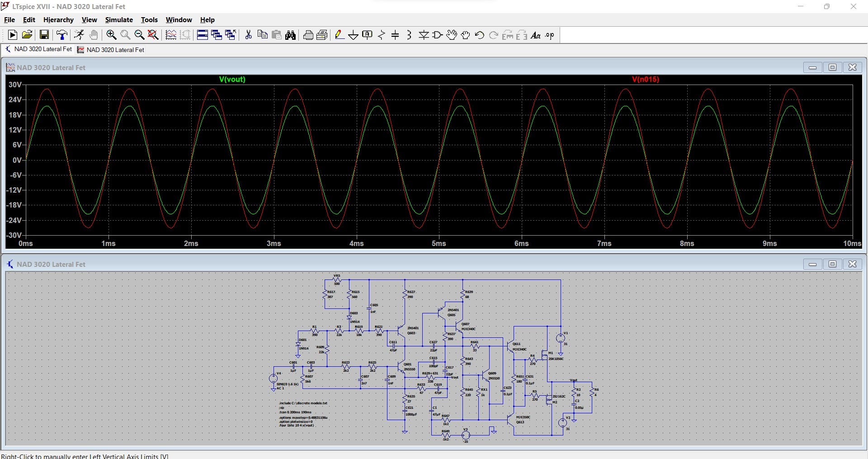The height and width of the screenshot is (459, 868).
Task: Select the Rotate tool
Action: [508, 35]
